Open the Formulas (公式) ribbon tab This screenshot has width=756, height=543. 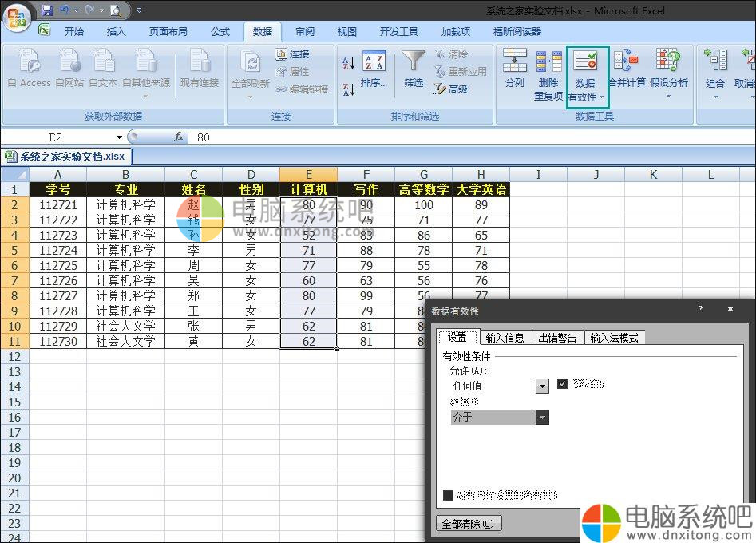tap(220, 32)
